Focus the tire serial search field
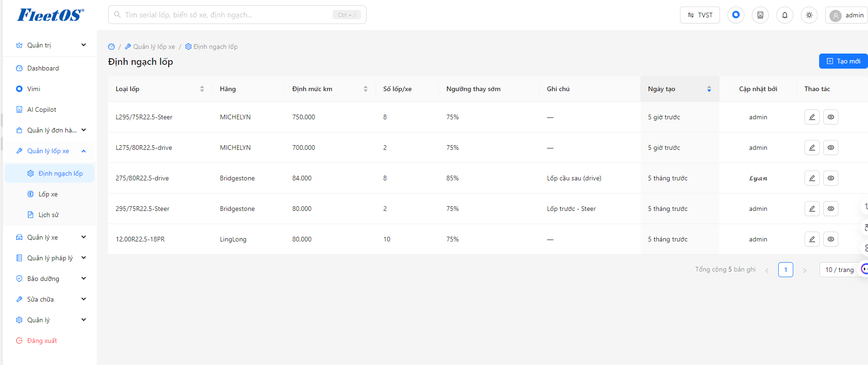This screenshot has height=365, width=868. (x=237, y=15)
